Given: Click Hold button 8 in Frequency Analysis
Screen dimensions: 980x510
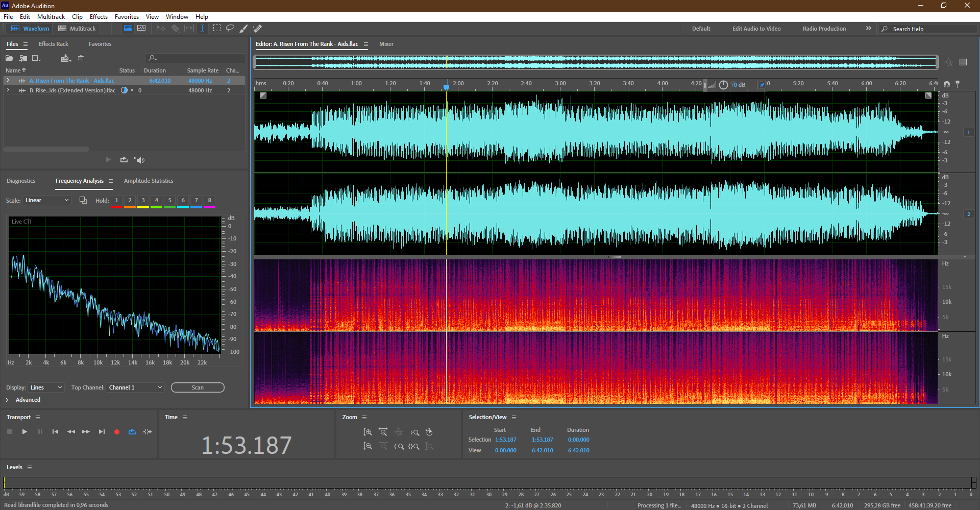Looking at the screenshot, I should 209,201.
